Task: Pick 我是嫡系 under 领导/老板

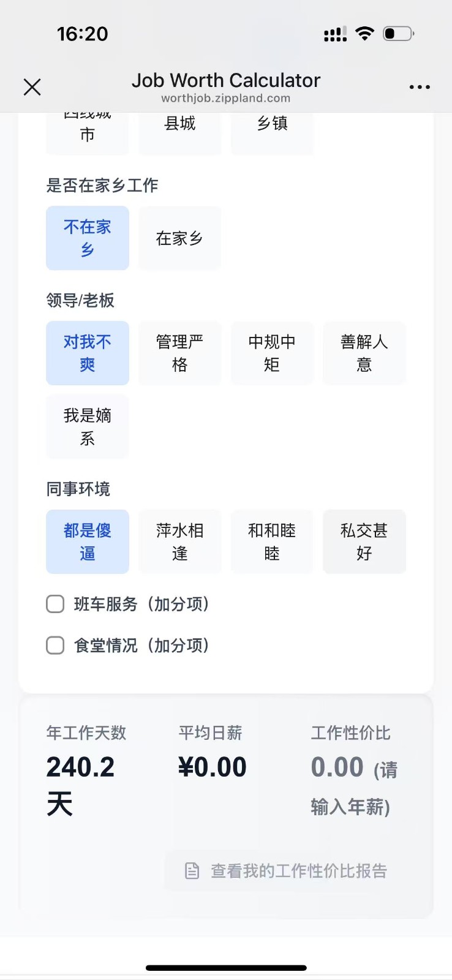Action: 88,427
